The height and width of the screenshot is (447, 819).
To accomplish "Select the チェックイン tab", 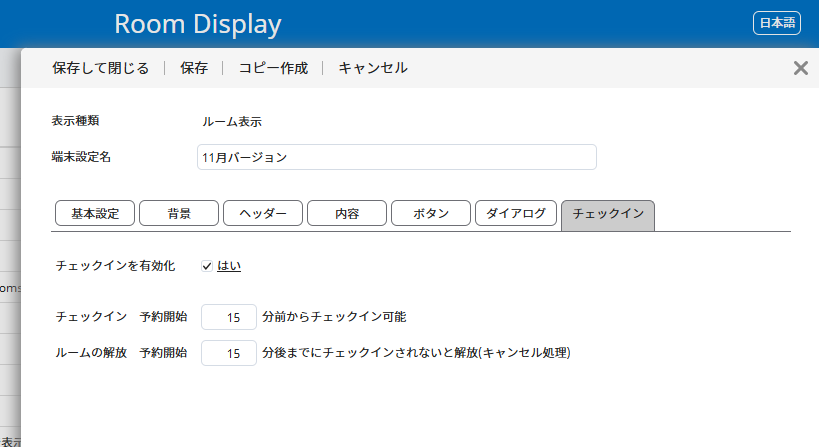I will coord(607,215).
